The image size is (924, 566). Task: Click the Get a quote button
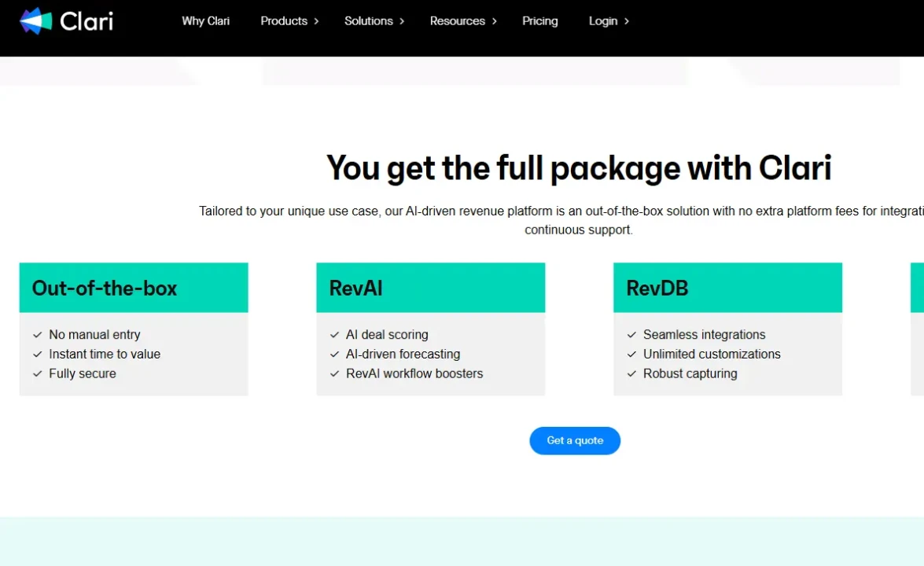pos(575,440)
